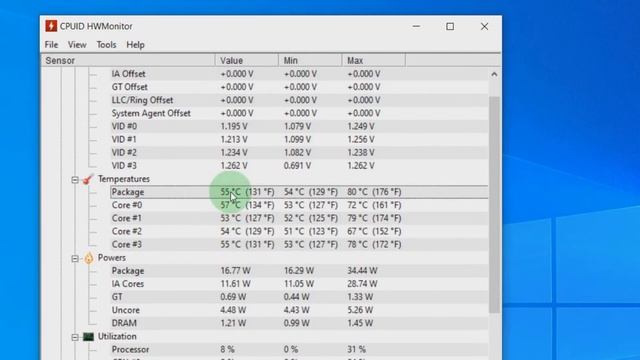This screenshot has height=360, width=640.
Task: Select the System Agent Offset row
Action: click(299, 113)
